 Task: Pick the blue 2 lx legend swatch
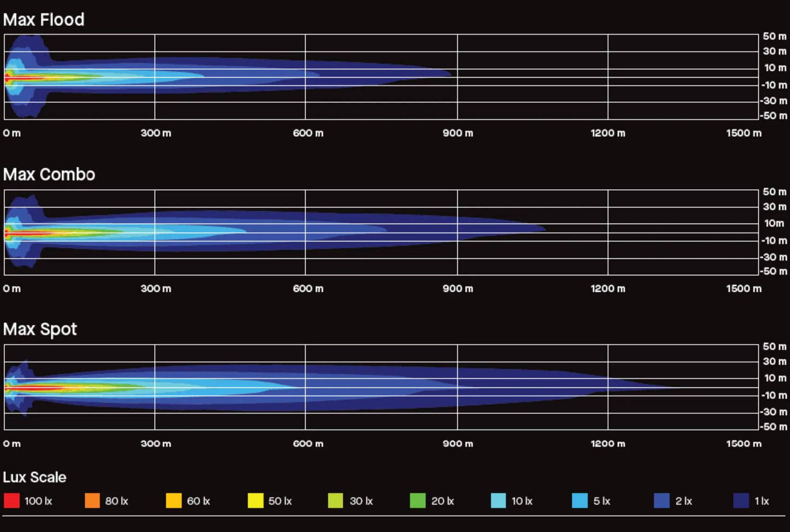click(x=662, y=500)
